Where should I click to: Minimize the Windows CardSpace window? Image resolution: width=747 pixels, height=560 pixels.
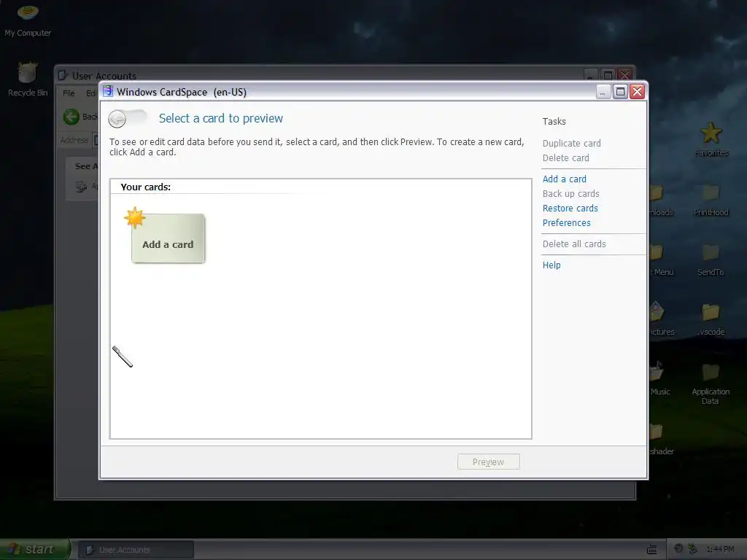pyautogui.click(x=603, y=91)
